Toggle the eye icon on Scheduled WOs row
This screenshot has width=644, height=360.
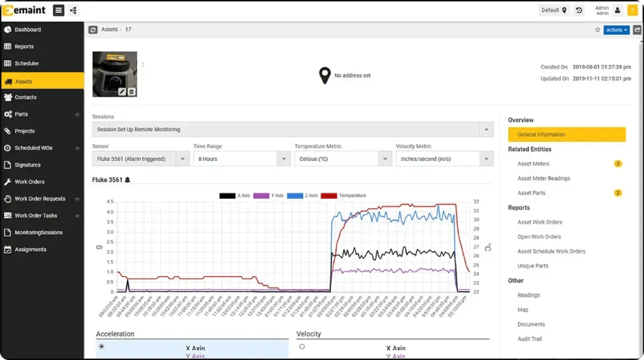coord(77,148)
